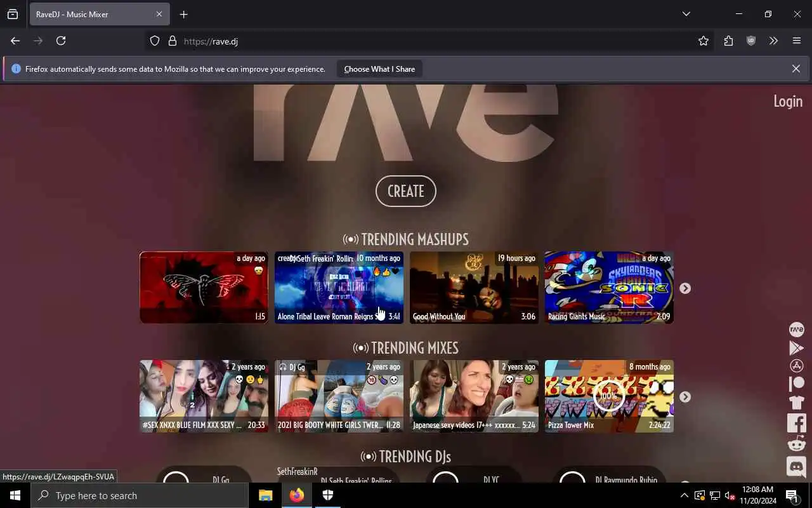This screenshot has height=508, width=812.
Task: Open the taskbar notification center icon
Action: point(792,495)
